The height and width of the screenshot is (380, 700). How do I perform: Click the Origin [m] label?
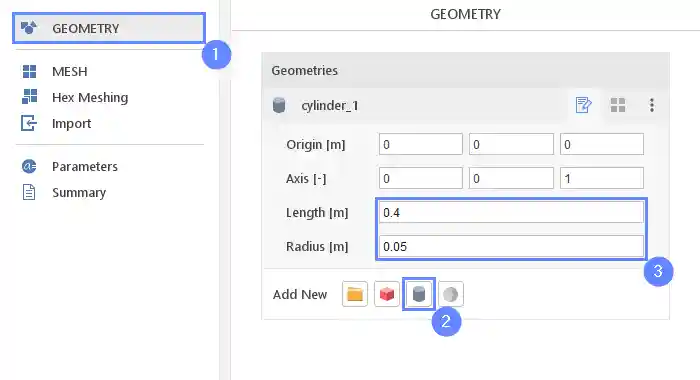point(316,145)
